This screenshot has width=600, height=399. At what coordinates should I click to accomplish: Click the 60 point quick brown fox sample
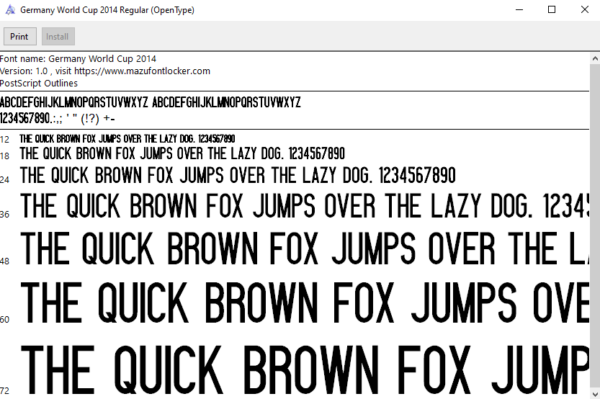[305, 303]
